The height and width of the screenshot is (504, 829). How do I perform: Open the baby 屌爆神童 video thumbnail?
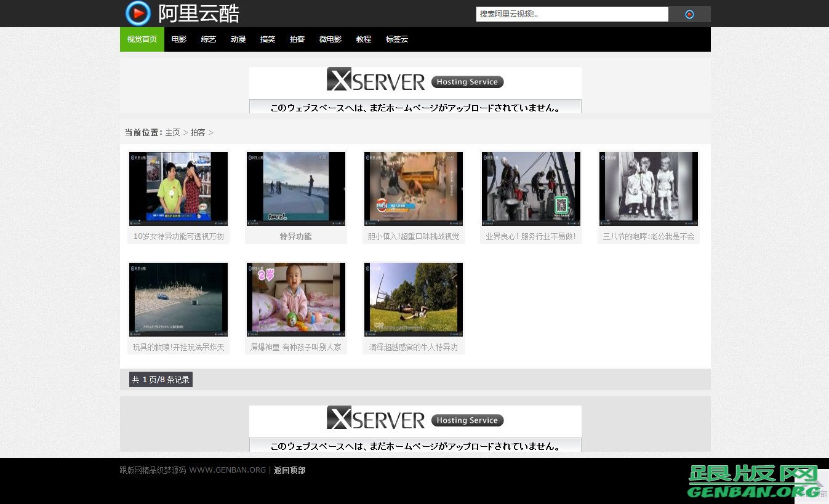click(296, 299)
